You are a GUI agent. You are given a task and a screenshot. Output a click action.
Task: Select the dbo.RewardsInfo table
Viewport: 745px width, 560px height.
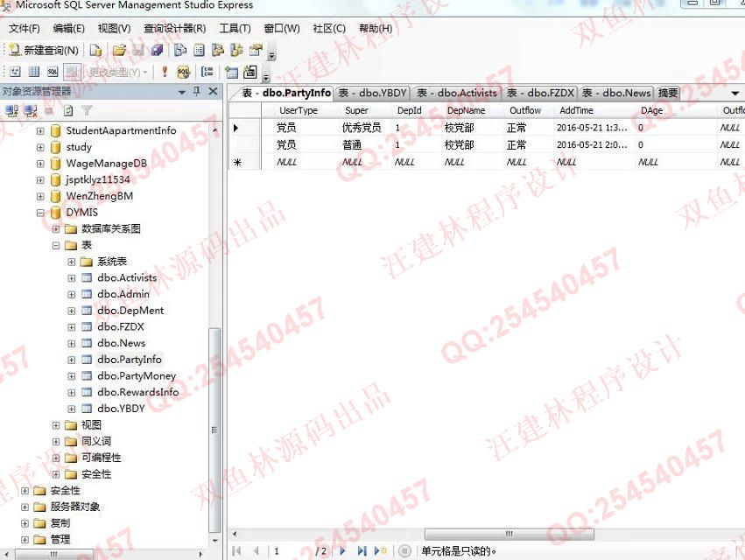coord(137,392)
